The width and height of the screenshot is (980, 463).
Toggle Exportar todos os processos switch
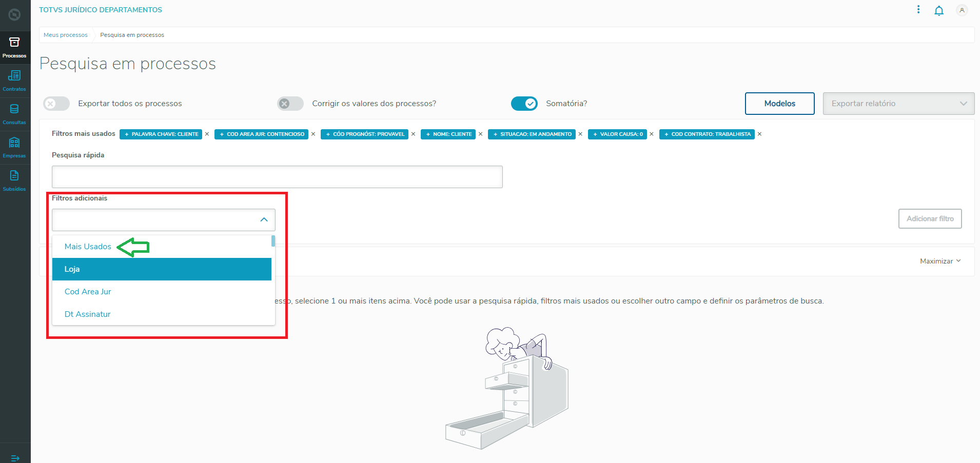[x=56, y=104]
